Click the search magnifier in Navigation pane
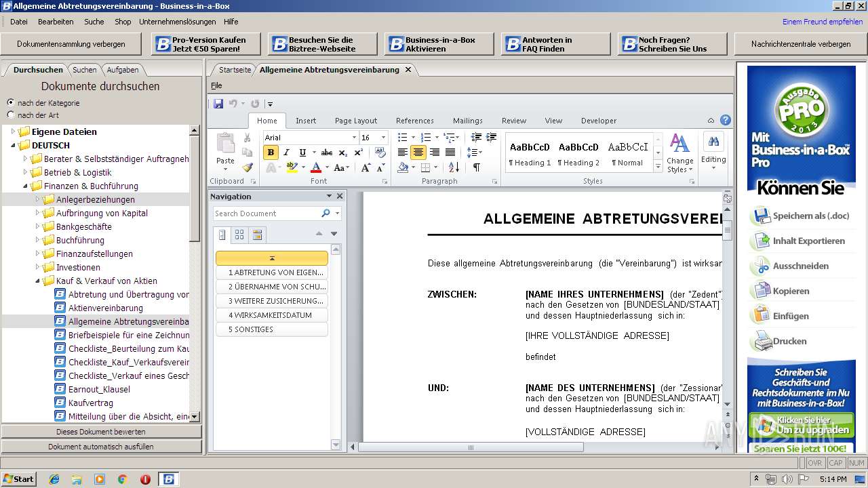This screenshot has width=868, height=488. 325,213
